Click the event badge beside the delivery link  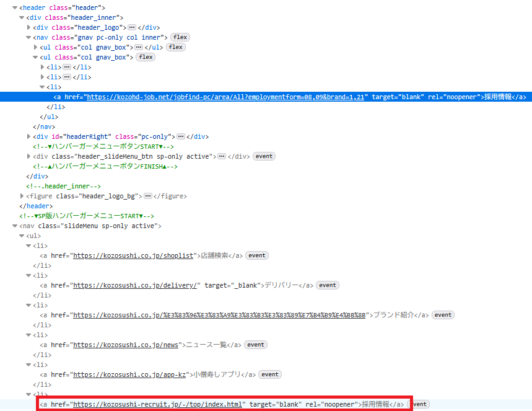click(327, 285)
